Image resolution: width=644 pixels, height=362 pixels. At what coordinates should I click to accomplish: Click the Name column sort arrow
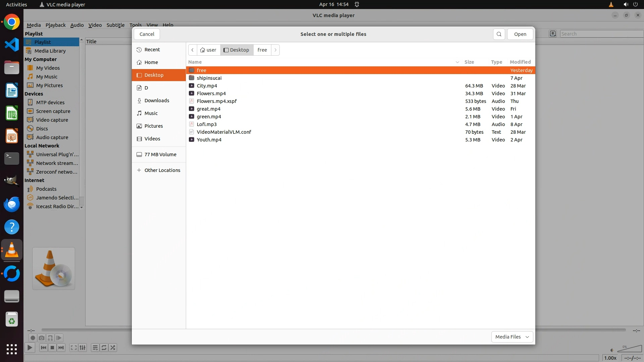click(x=457, y=62)
